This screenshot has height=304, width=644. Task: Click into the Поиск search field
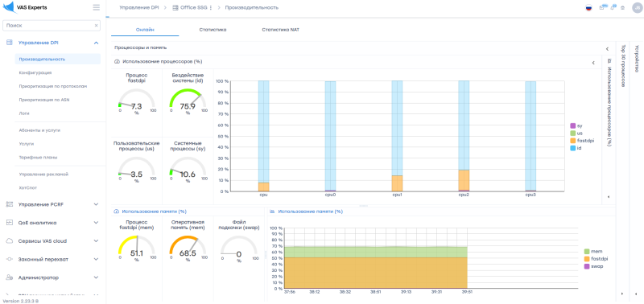pyautogui.click(x=48, y=26)
